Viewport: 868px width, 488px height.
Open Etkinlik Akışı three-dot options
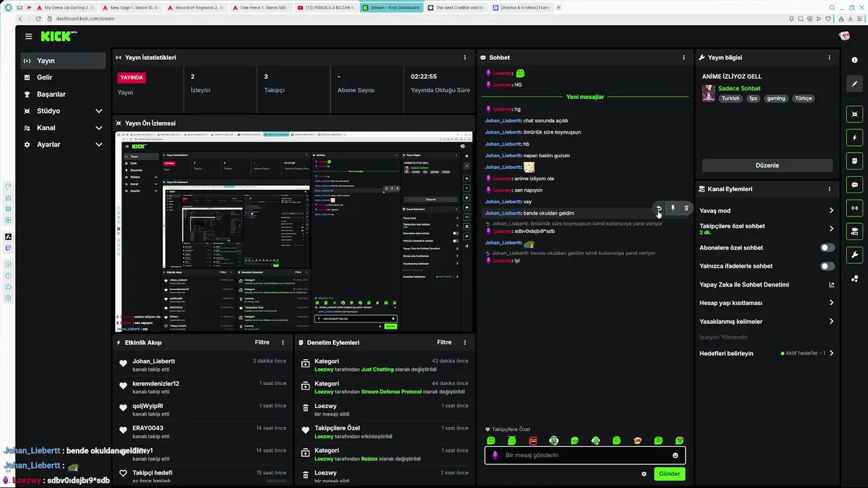coord(282,342)
